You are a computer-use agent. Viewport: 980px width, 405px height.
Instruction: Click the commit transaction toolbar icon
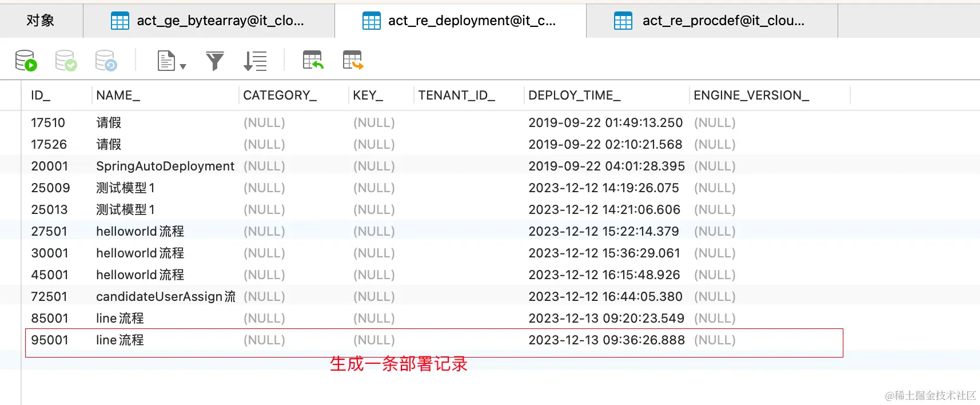point(66,61)
